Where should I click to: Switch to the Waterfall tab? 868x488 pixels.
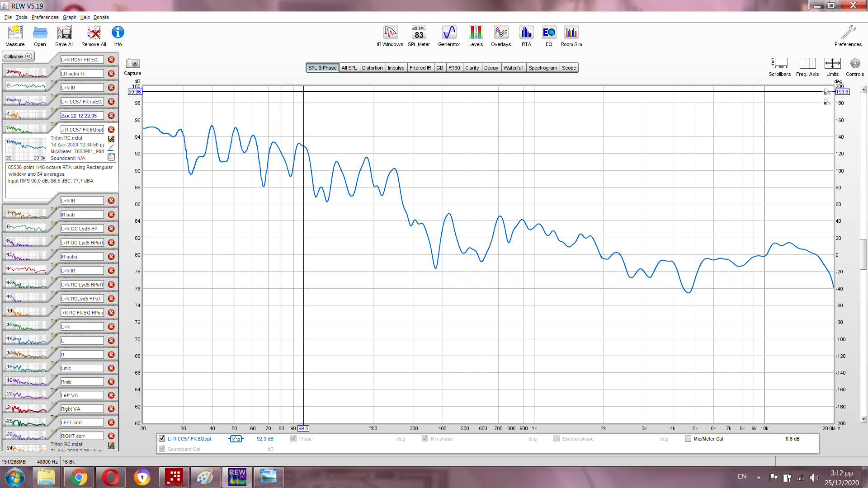coord(513,68)
